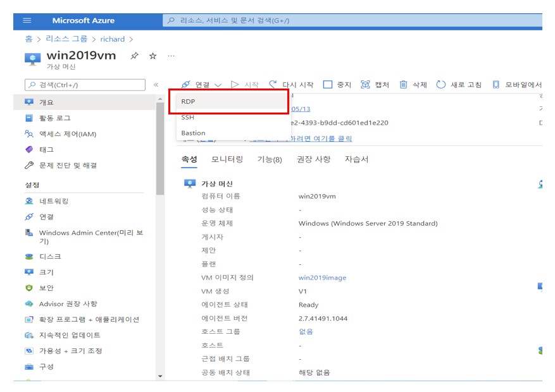Click the Advisor 권장 사항 icon
This screenshot has height=392, width=555.
point(29,304)
